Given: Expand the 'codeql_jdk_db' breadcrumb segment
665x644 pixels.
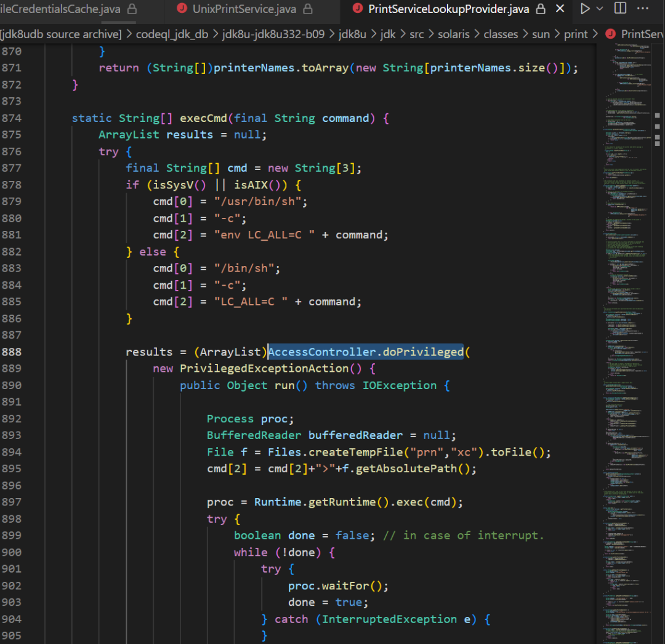Looking at the screenshot, I should [x=172, y=34].
